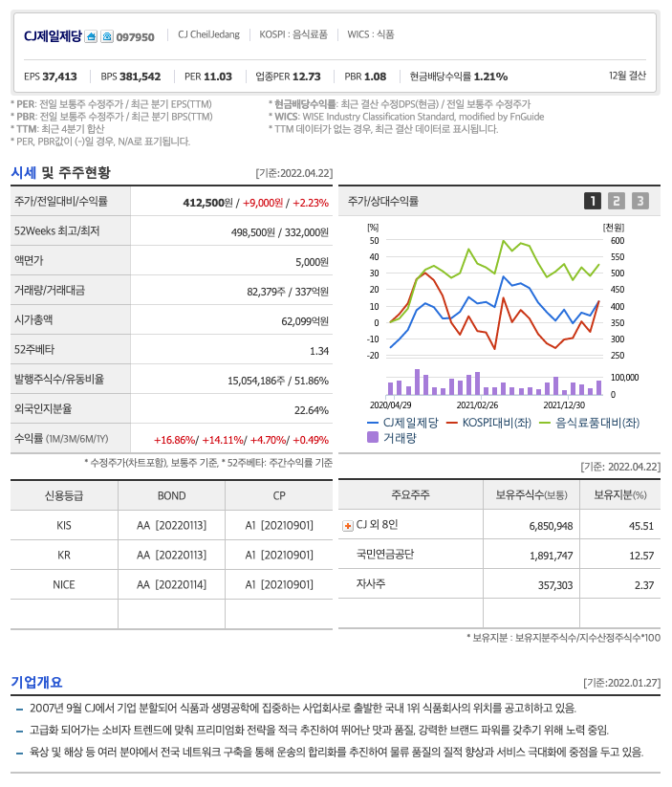This screenshot has width=672, height=787.
Task: Select the 보유지분(%) column header
Action: 620,495
